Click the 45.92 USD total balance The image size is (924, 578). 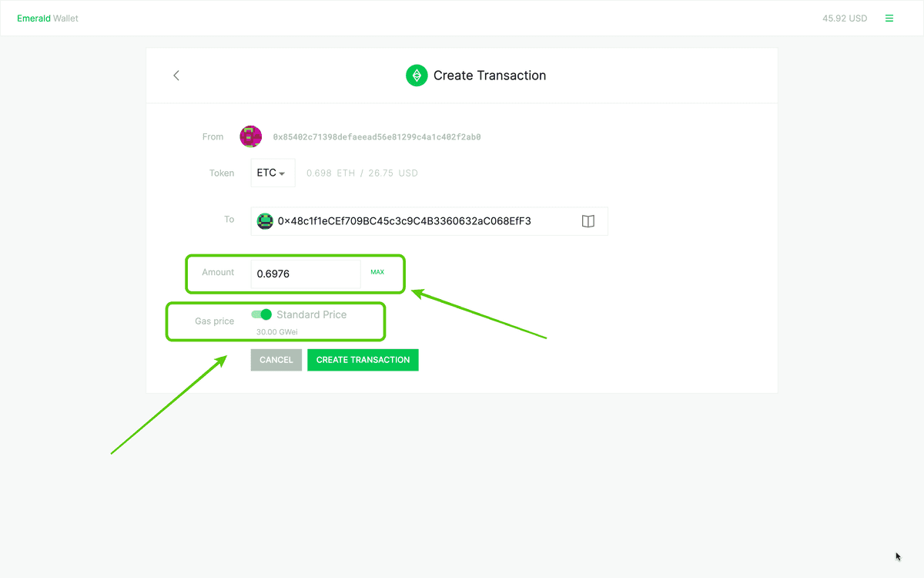845,18
